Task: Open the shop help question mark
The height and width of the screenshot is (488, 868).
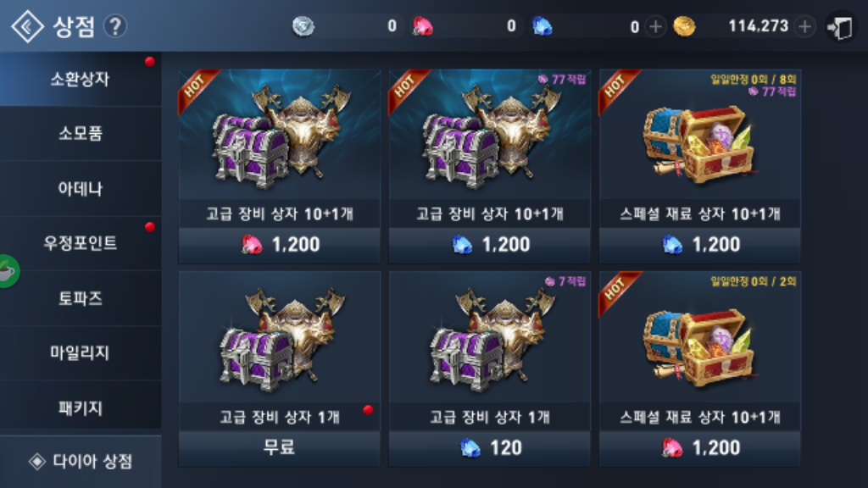Action: pyautogui.click(x=115, y=26)
